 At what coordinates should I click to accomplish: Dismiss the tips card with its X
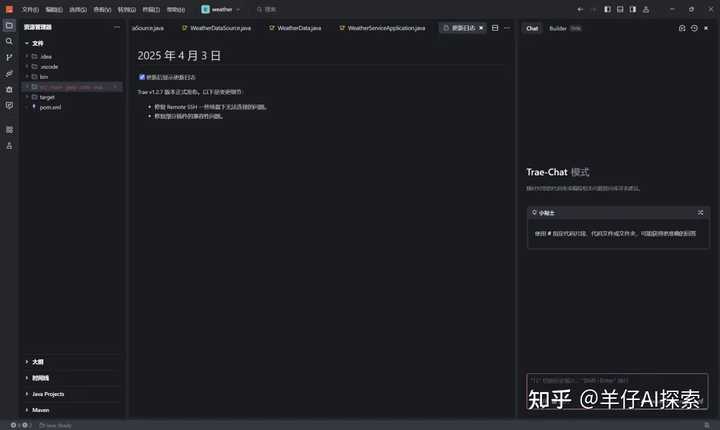click(x=701, y=213)
